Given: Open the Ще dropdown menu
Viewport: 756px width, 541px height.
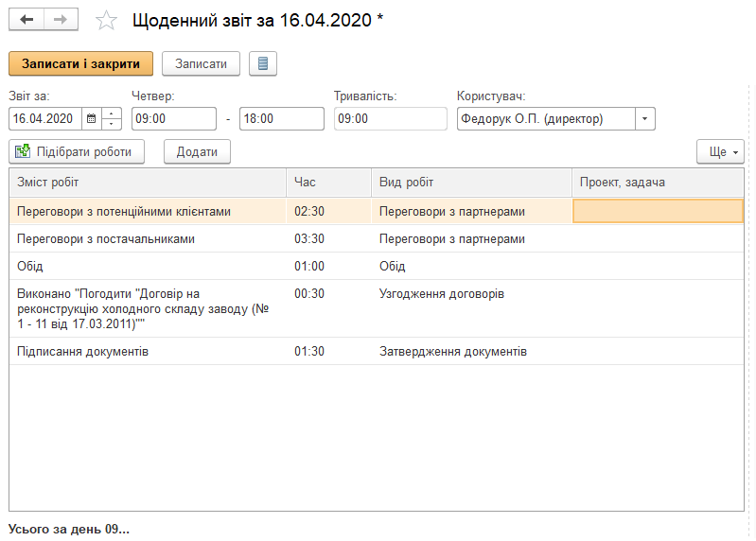Looking at the screenshot, I should [x=720, y=151].
